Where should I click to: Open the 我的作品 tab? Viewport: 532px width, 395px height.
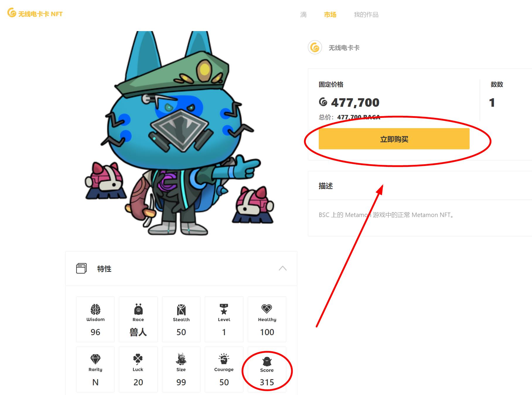pos(366,15)
